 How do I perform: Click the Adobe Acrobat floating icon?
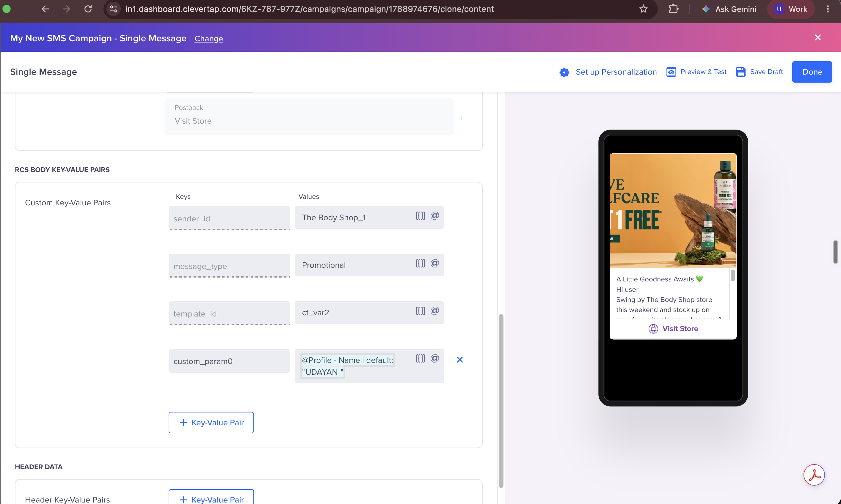click(x=814, y=475)
